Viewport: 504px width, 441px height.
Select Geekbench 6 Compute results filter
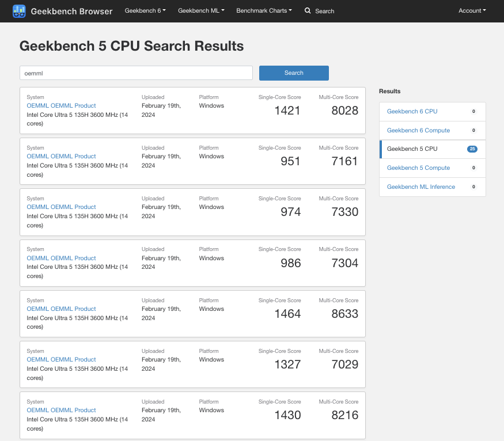[x=433, y=131]
